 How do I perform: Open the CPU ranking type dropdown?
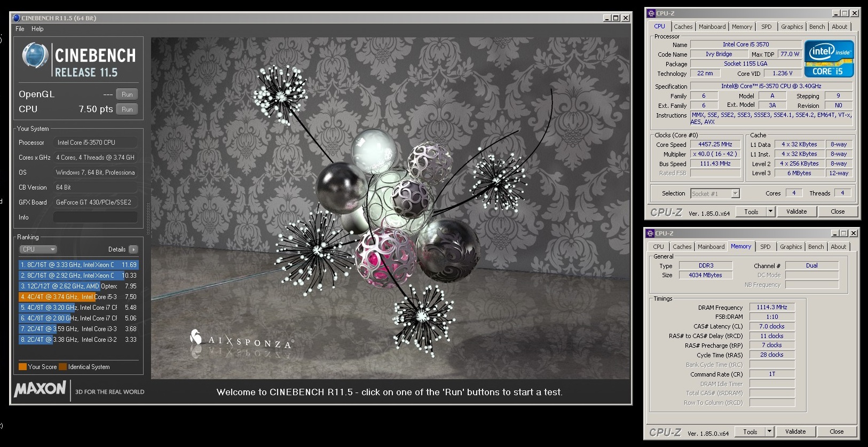tap(38, 249)
